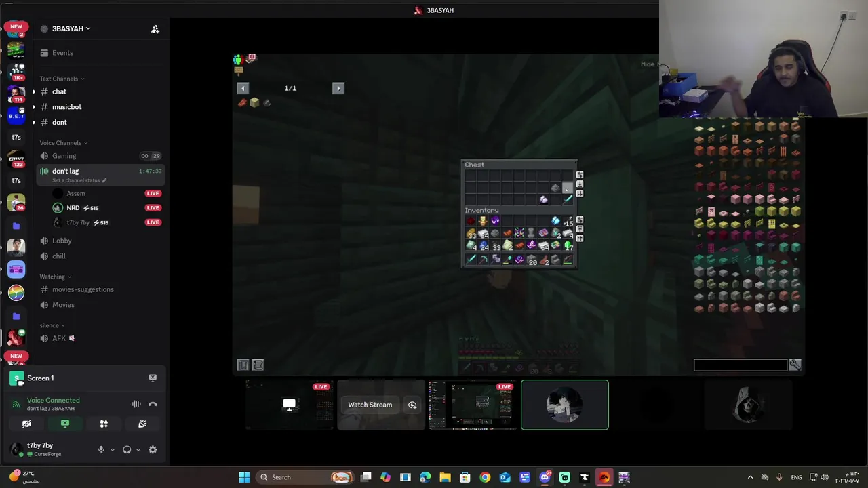
Task: Open the soundboard panel
Action: 142,424
